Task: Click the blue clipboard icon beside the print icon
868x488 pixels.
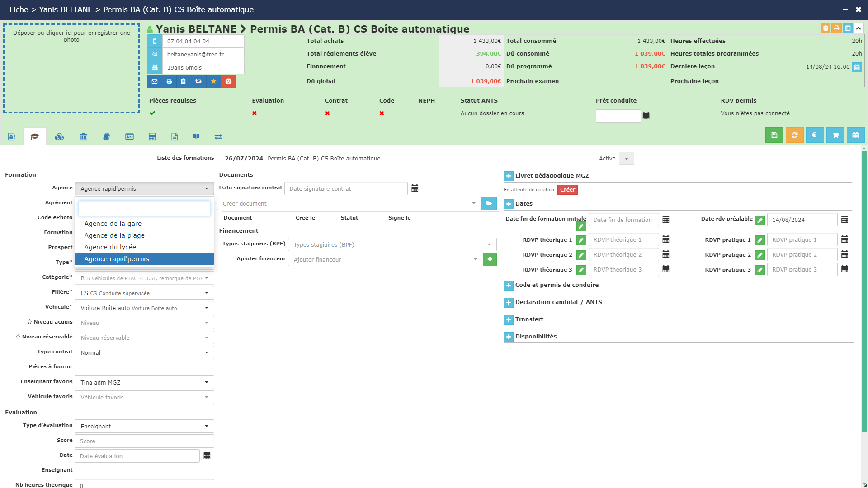Action: tap(183, 81)
